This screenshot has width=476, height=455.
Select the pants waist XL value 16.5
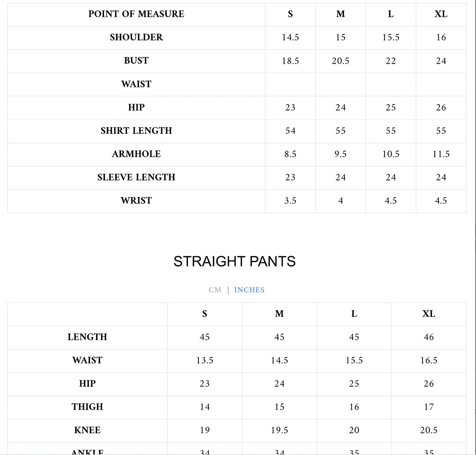pyautogui.click(x=429, y=360)
